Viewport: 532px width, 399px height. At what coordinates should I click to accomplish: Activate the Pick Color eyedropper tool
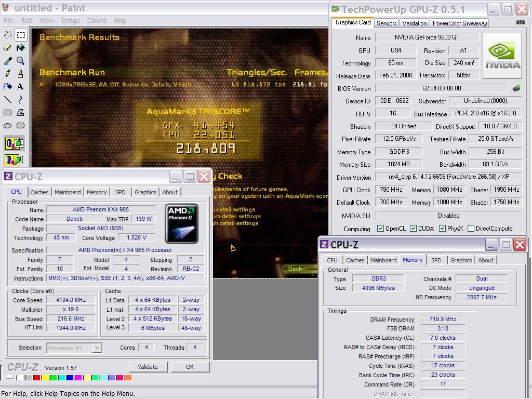[x=8, y=61]
